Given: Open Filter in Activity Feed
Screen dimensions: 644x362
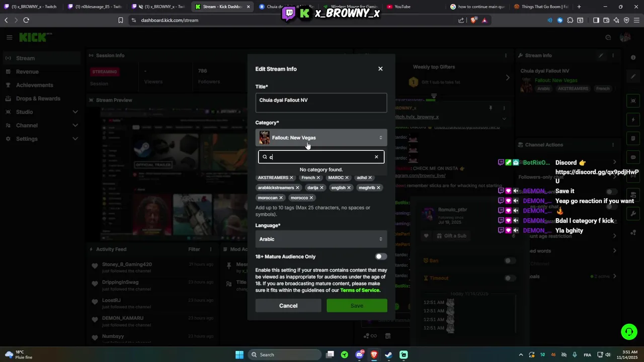Looking at the screenshot, I should (x=194, y=249).
